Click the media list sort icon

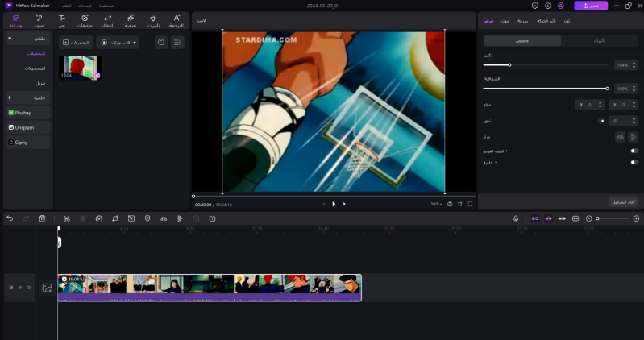point(177,42)
